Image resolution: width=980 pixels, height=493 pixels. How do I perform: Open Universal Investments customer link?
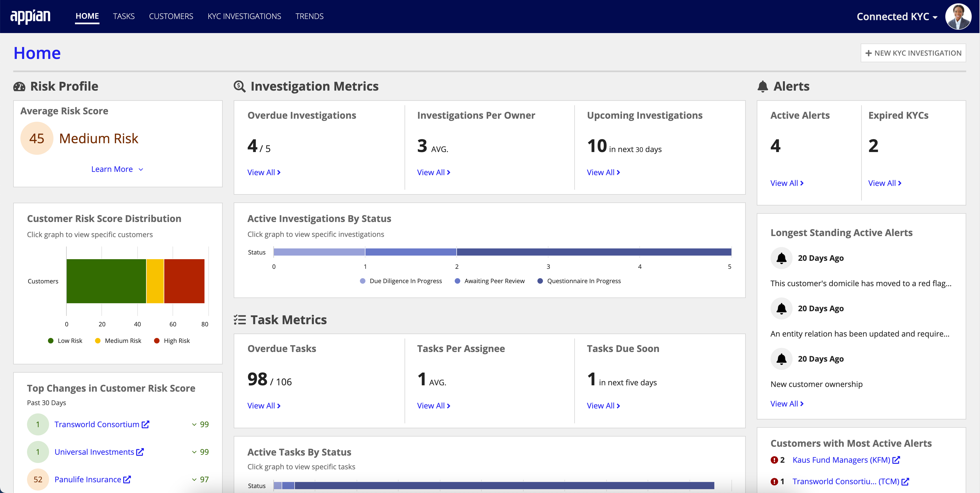(94, 452)
